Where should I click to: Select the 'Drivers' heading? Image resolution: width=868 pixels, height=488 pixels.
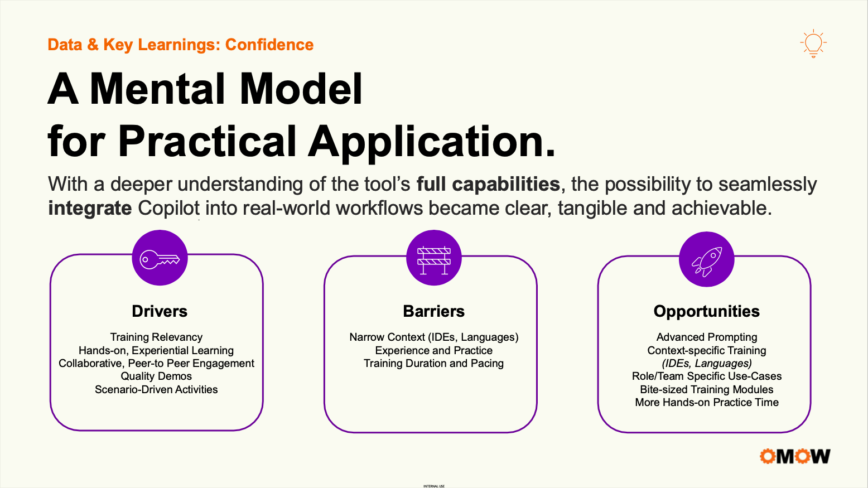pyautogui.click(x=160, y=311)
